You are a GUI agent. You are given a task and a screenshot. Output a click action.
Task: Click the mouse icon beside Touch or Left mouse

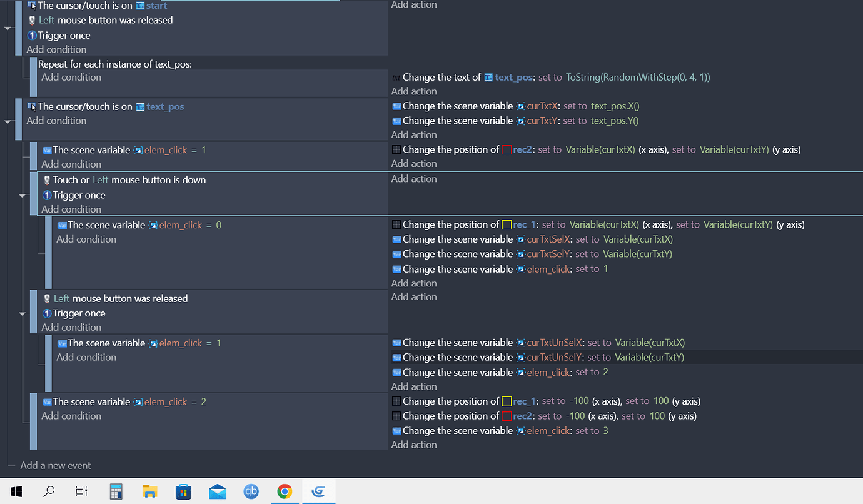pos(47,180)
